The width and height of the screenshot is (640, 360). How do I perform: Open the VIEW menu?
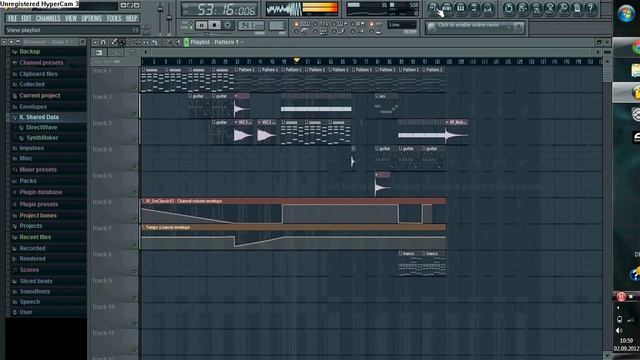point(71,18)
